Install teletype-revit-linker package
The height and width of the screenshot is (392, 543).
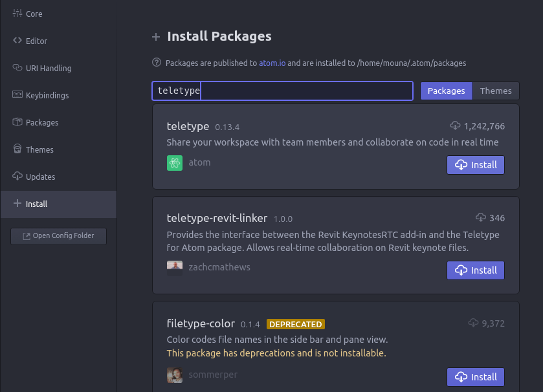(475, 270)
